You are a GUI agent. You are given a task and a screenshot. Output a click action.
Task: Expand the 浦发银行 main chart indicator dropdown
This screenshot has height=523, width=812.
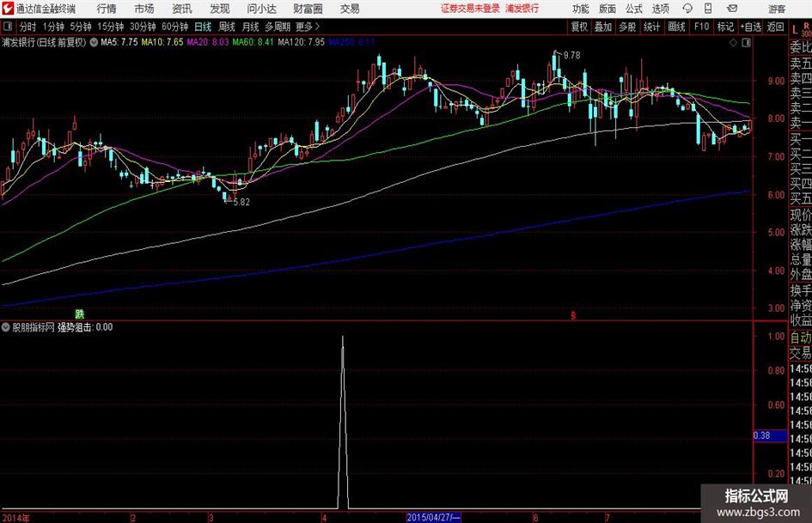[94, 42]
